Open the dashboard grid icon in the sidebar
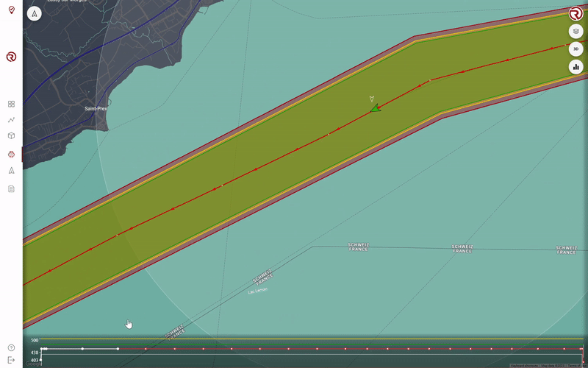Screen dimensions: 588x368 point(11,104)
